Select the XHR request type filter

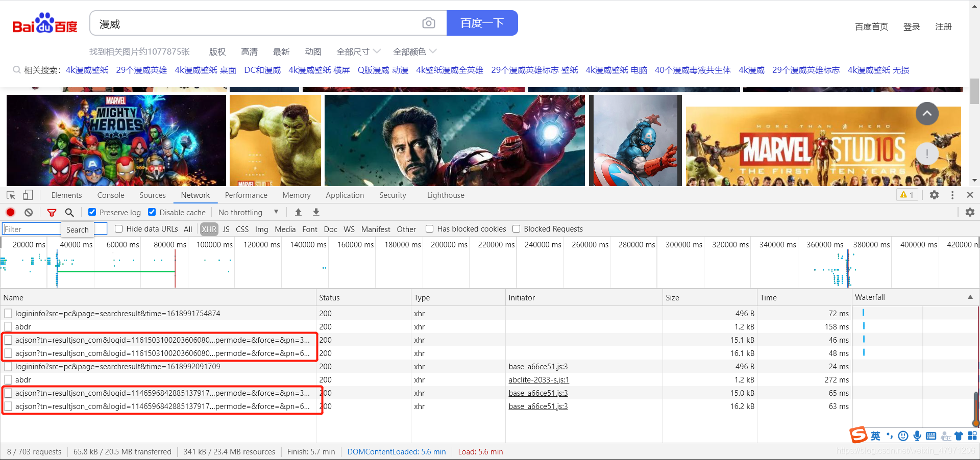(x=209, y=229)
